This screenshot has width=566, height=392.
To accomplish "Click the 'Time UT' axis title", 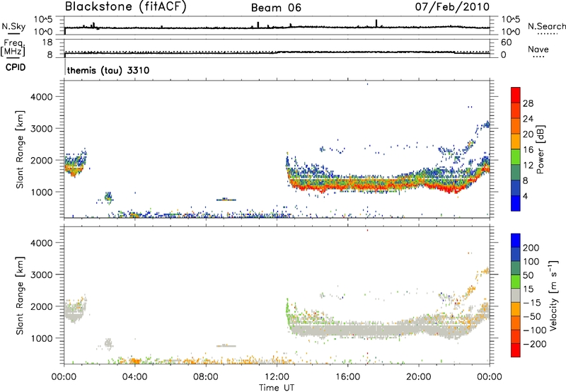I will (277, 388).
